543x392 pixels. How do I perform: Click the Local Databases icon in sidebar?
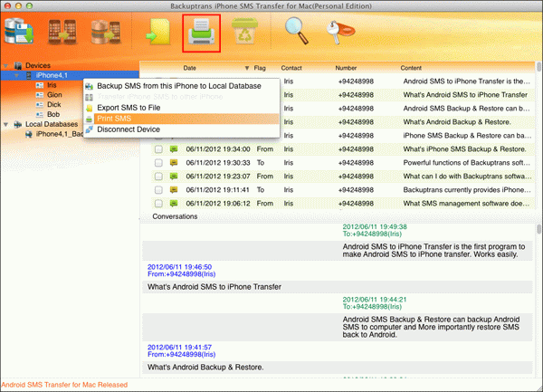[18, 124]
